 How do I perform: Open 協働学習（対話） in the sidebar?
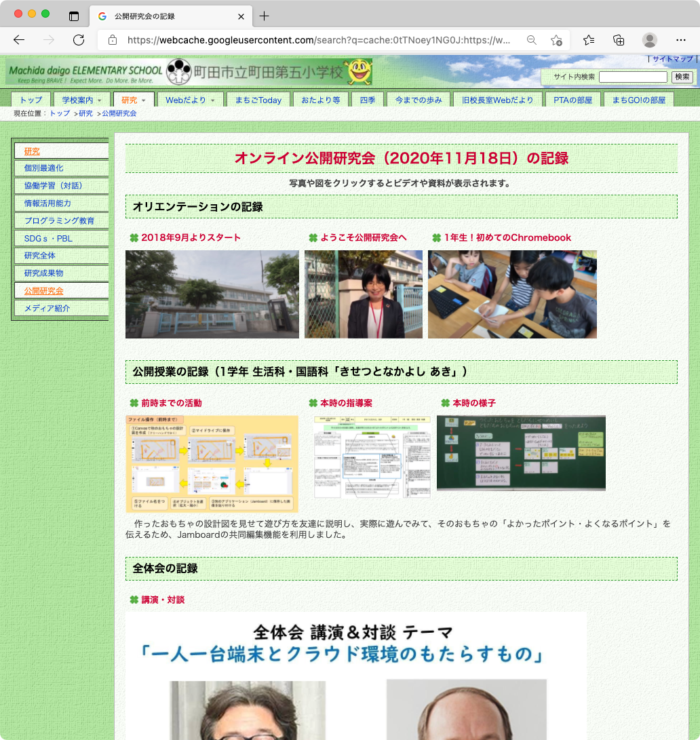click(61, 185)
